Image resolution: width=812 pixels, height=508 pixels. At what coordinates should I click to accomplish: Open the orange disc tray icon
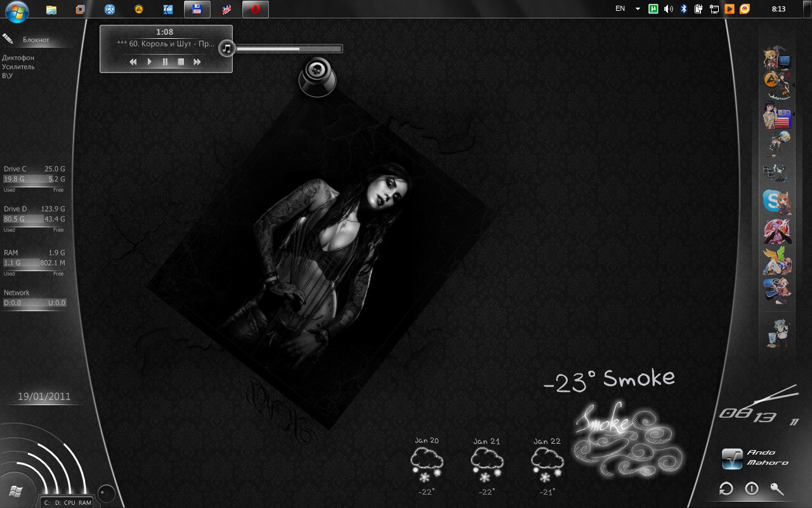coord(745,9)
